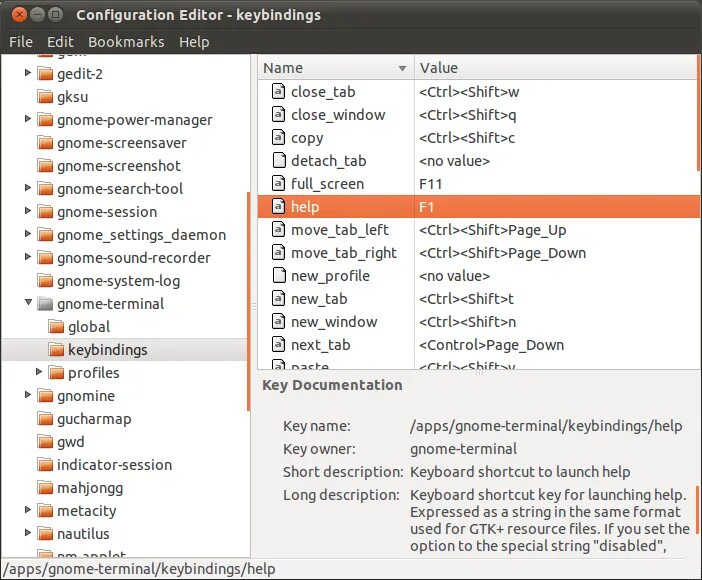Click the full_screen value F11
Screen dimensions: 702x580
(430, 184)
